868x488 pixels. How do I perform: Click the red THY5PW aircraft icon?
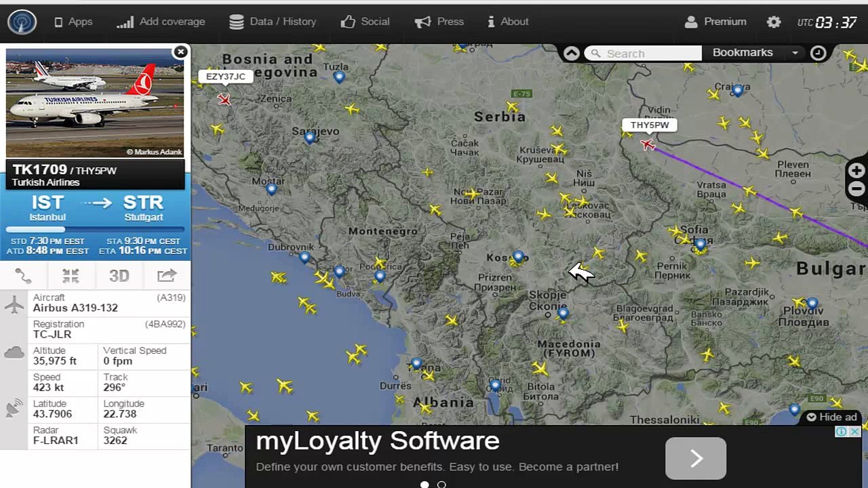point(648,144)
